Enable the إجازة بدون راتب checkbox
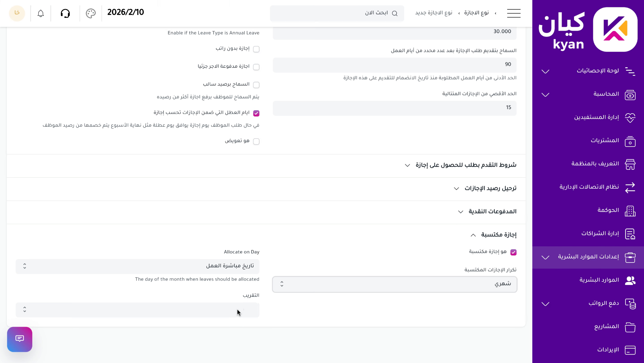 [256, 49]
